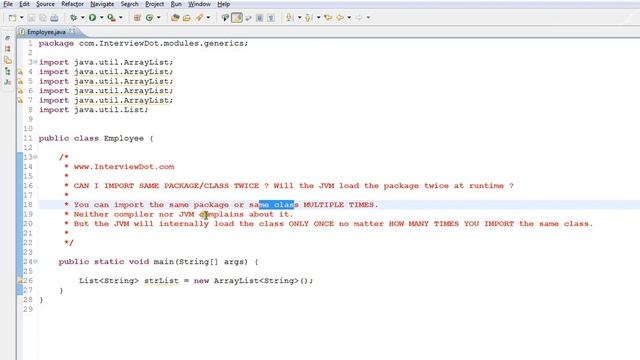The image size is (640, 360).
Task: Open the New file dropdown arrow
Action: coord(22,18)
